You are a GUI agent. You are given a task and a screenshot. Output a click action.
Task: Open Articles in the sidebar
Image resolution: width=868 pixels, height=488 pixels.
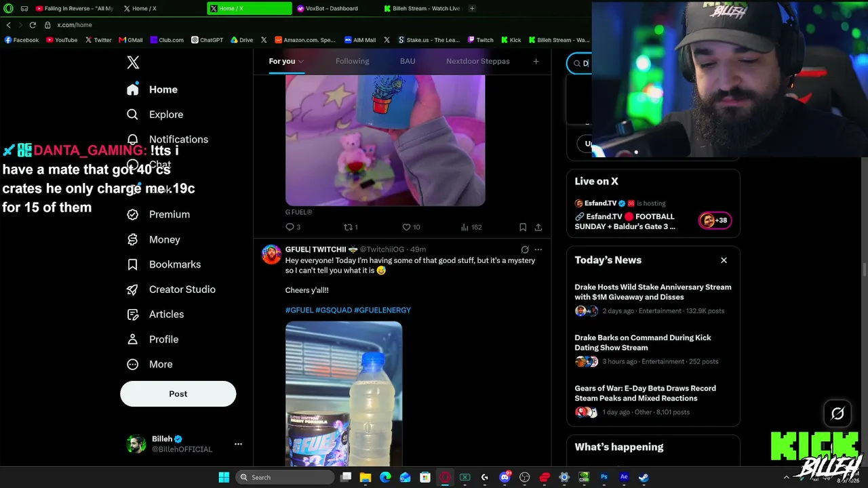pyautogui.click(x=155, y=314)
